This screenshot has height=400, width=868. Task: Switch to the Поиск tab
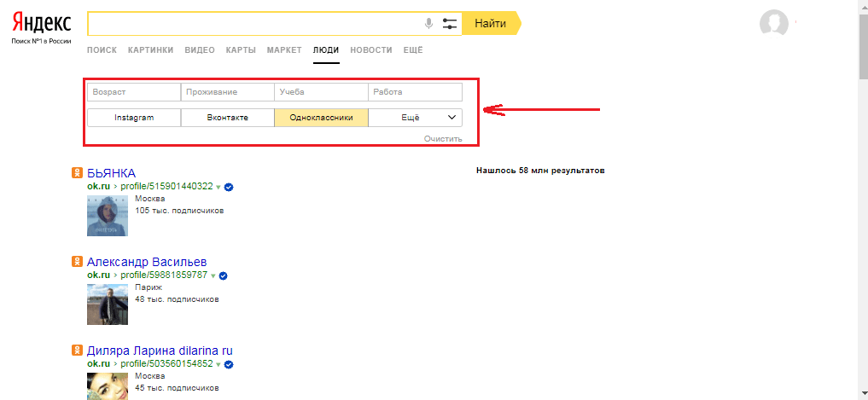pos(102,50)
